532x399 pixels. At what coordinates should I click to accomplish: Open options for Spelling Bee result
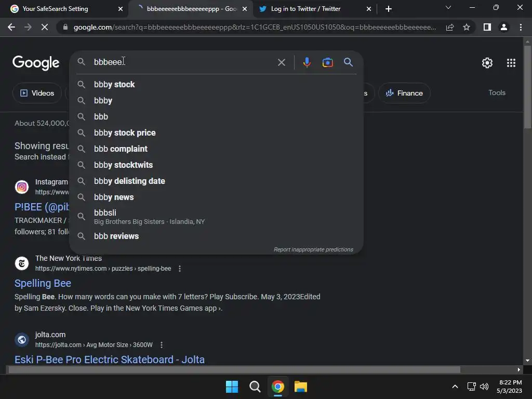coord(180,269)
